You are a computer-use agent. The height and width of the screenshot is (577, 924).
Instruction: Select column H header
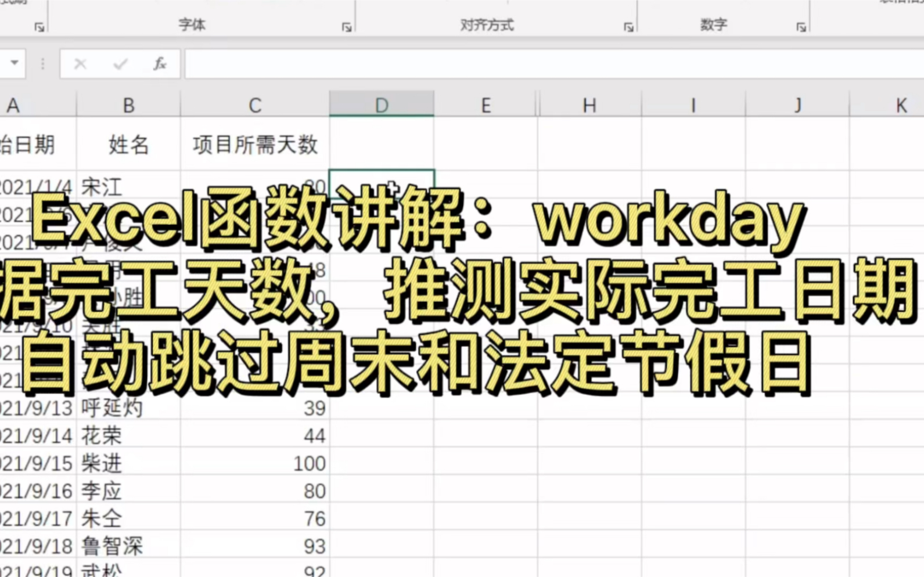pyautogui.click(x=589, y=105)
